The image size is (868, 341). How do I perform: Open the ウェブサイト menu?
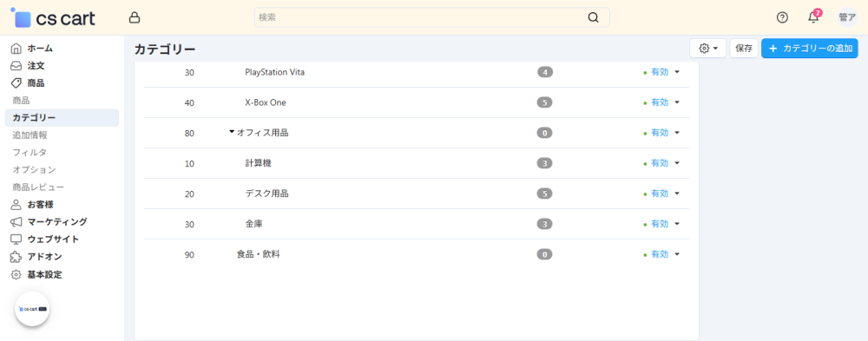[x=53, y=239]
